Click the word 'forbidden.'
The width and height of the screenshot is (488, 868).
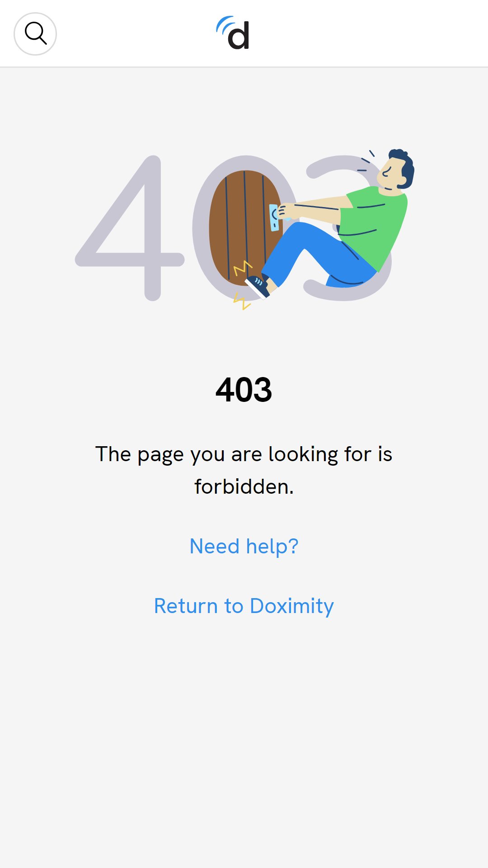click(x=244, y=487)
